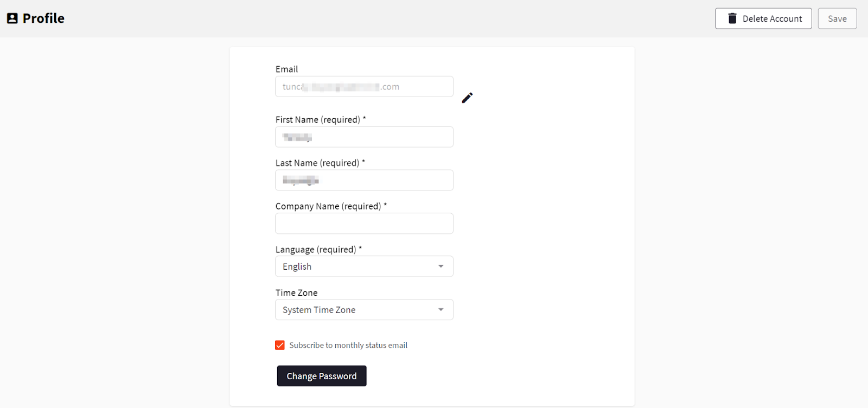This screenshot has width=868, height=408.
Task: Click into the First Name field
Action: [x=364, y=137]
